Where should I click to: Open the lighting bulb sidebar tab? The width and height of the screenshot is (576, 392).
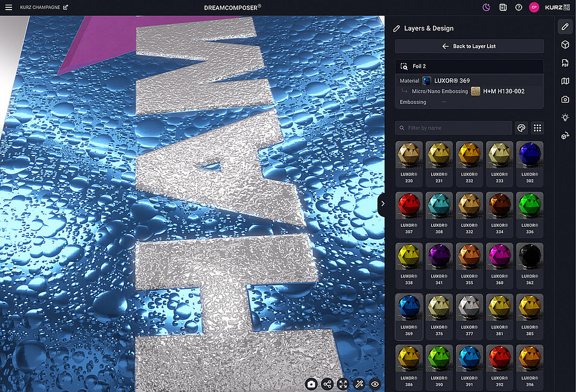click(x=565, y=118)
